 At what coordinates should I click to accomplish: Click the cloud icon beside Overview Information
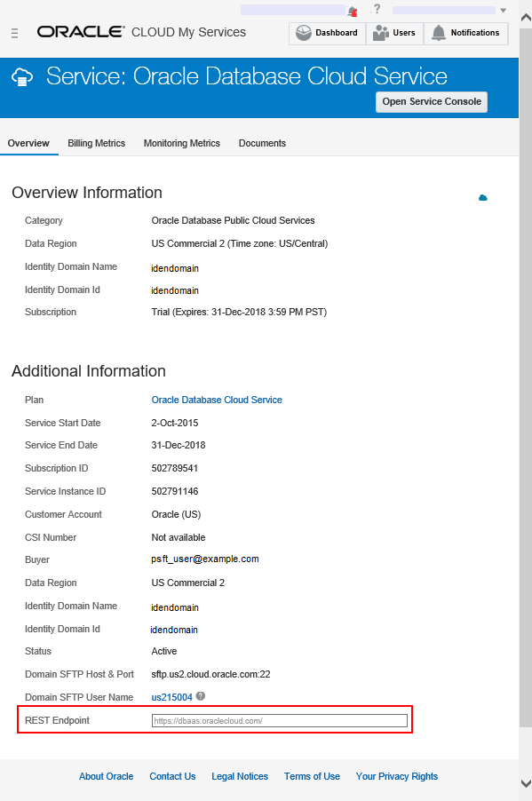(482, 197)
